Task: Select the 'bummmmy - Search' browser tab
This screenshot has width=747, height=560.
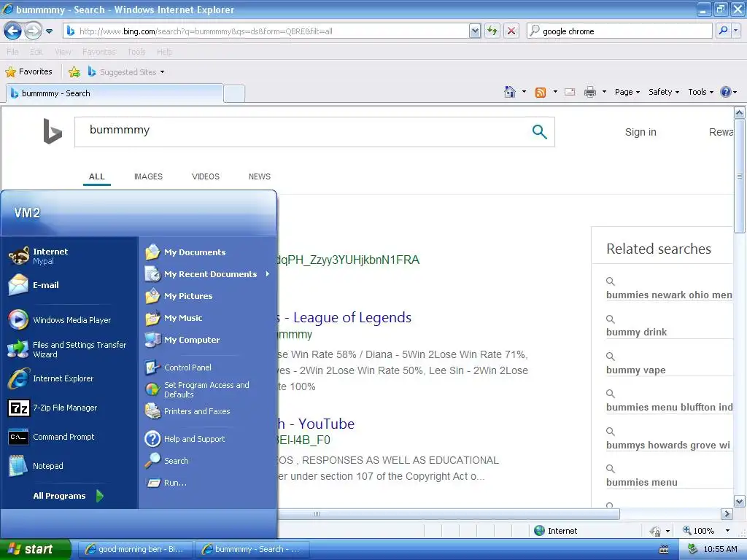Action: (115, 93)
